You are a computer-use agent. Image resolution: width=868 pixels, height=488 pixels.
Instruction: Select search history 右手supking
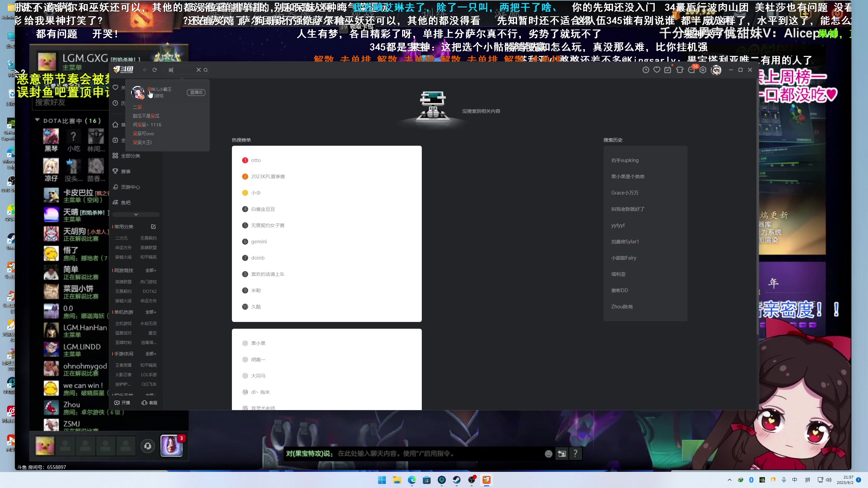pos(625,160)
